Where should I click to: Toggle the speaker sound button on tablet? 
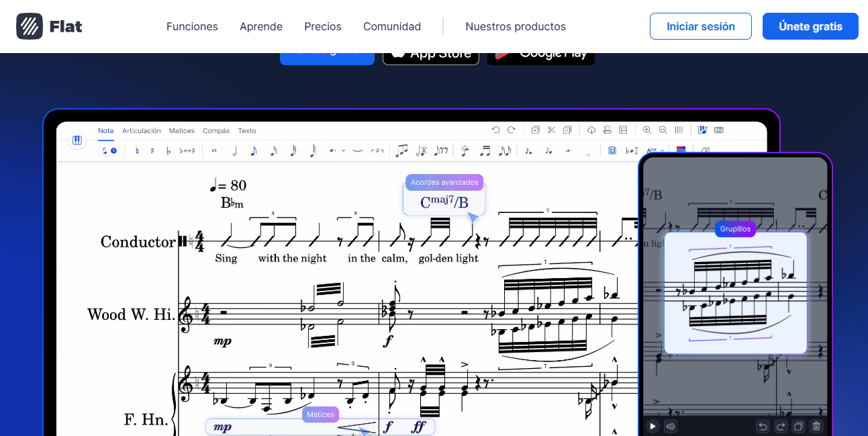(669, 426)
